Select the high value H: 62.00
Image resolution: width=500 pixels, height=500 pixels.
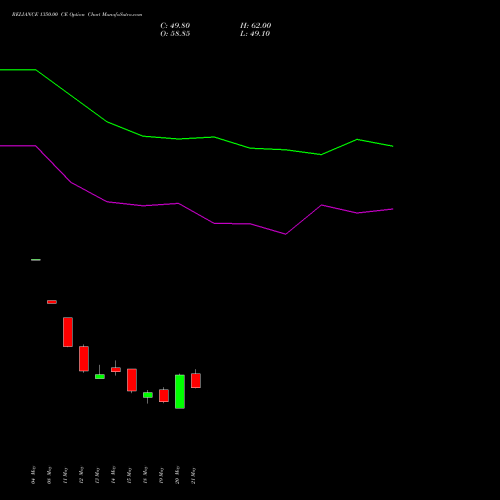[x=255, y=26]
